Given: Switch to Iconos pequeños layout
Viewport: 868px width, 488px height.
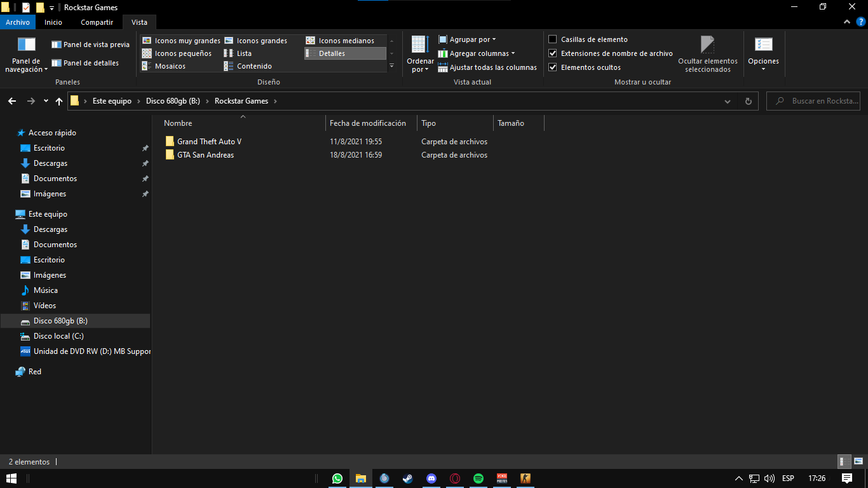Looking at the screenshot, I should click(x=177, y=53).
